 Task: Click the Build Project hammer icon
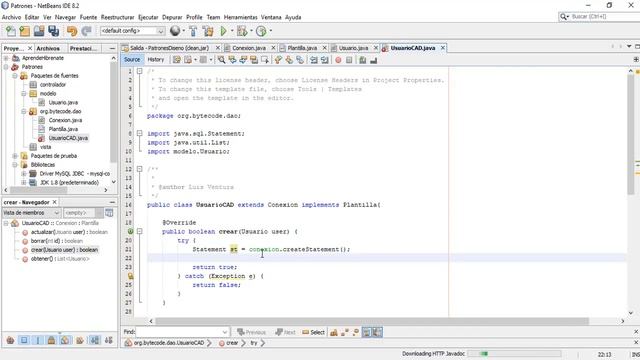pos(193,31)
